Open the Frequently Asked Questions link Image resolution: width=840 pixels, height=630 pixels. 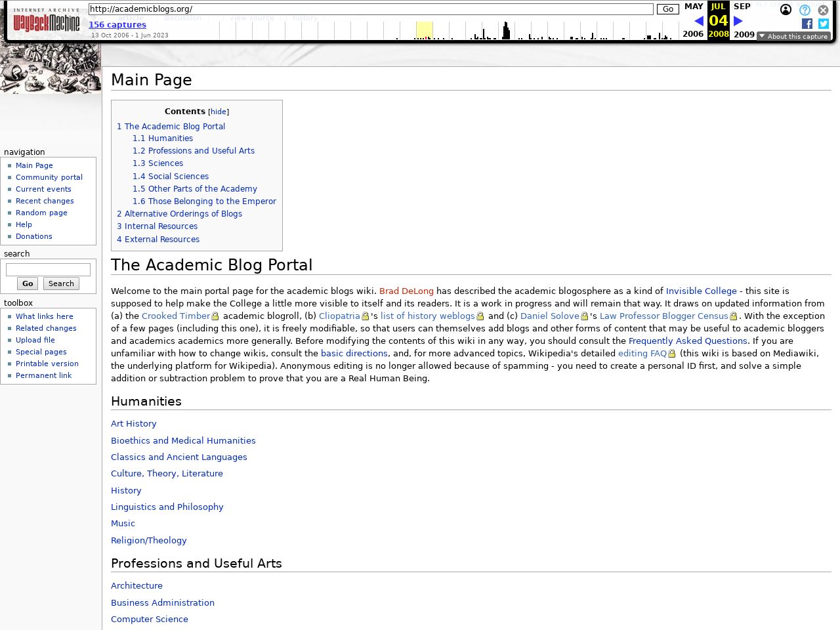click(x=687, y=341)
